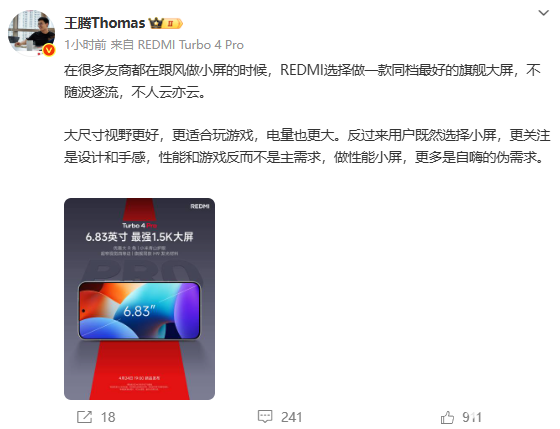Click the phone showing 6.83" in poster
This screenshot has height=429, width=560.
coord(139,311)
